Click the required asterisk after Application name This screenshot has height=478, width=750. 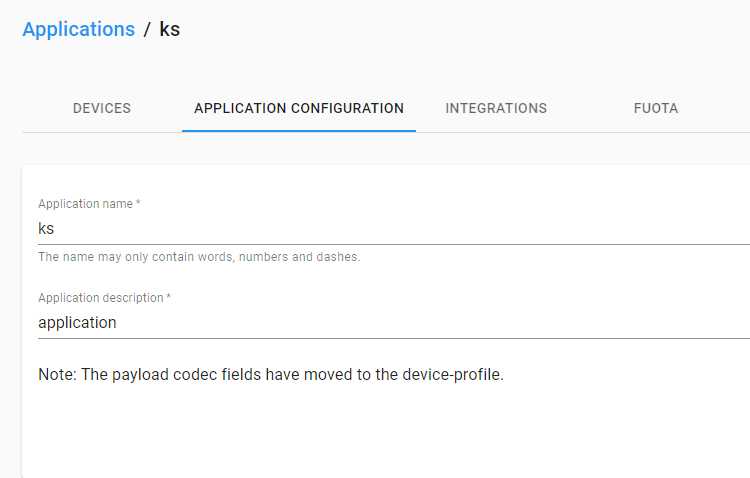138,202
